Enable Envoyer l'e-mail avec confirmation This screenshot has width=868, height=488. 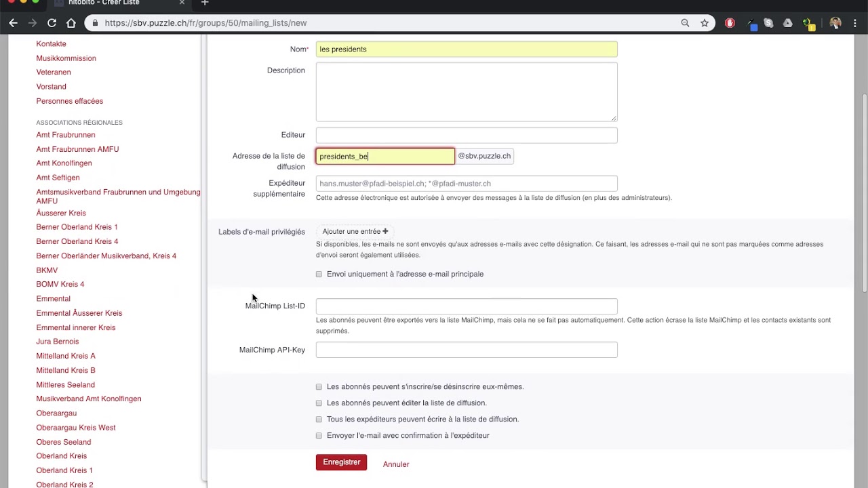[x=319, y=436]
